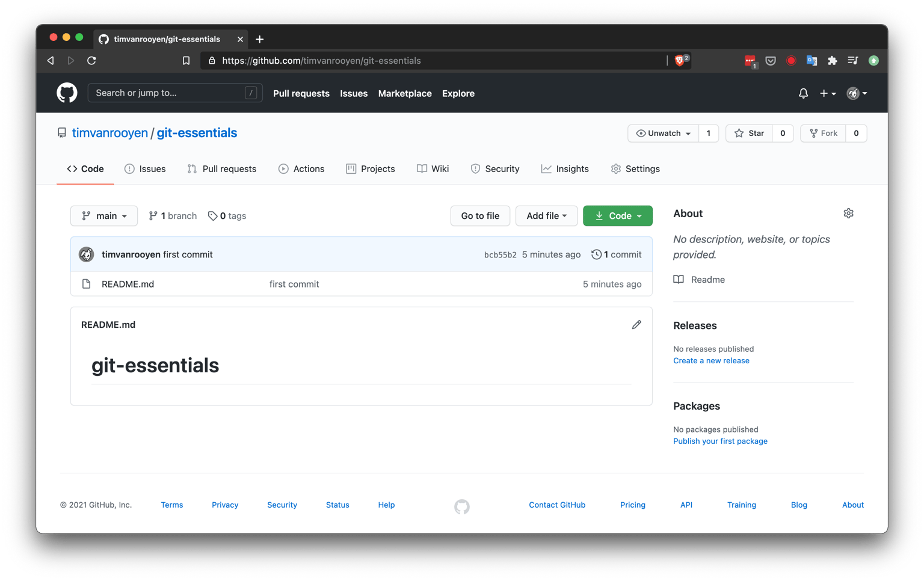Open the git-essentials repository name link
The width and height of the screenshot is (924, 581).
pos(197,133)
